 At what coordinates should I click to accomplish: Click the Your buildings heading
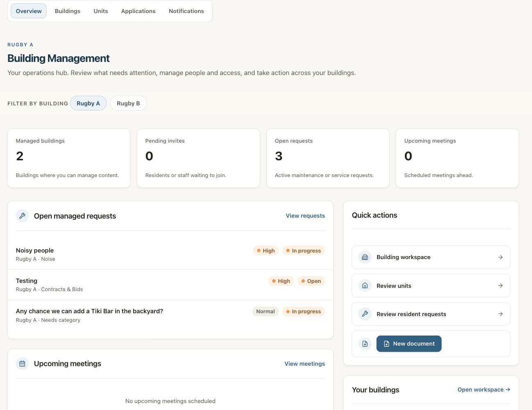pos(375,390)
